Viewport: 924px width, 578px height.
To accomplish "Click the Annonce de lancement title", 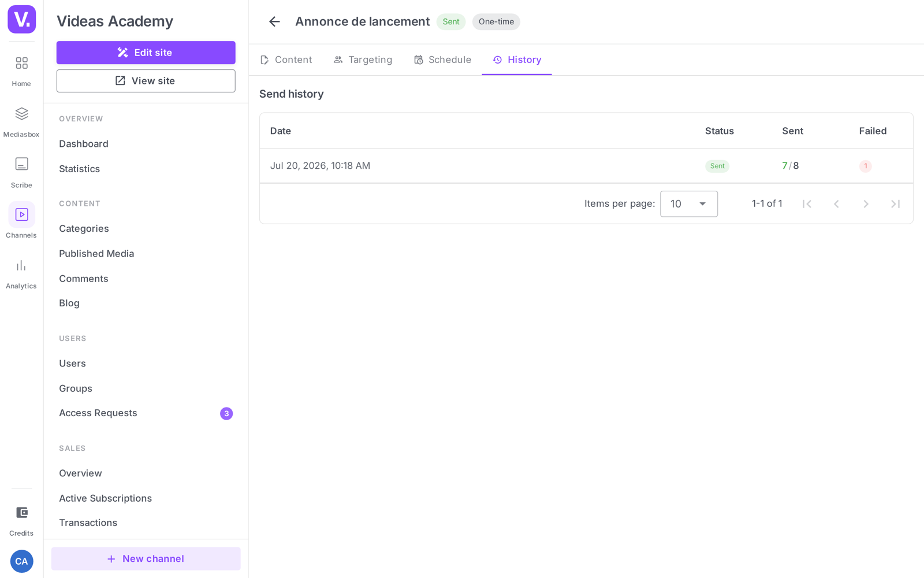I will coord(363,22).
